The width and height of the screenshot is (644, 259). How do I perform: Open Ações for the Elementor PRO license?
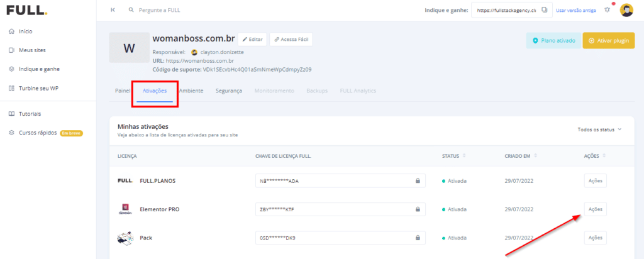pyautogui.click(x=595, y=209)
